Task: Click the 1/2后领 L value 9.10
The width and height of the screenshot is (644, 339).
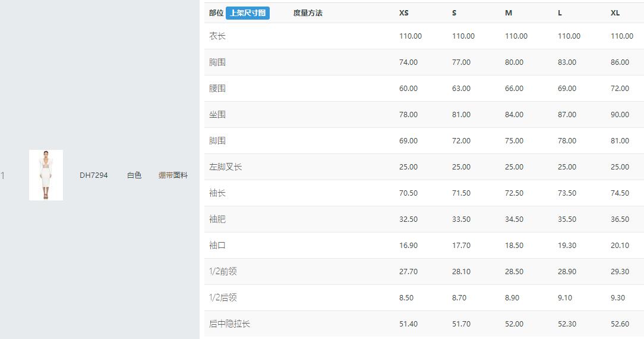Action: click(x=565, y=297)
